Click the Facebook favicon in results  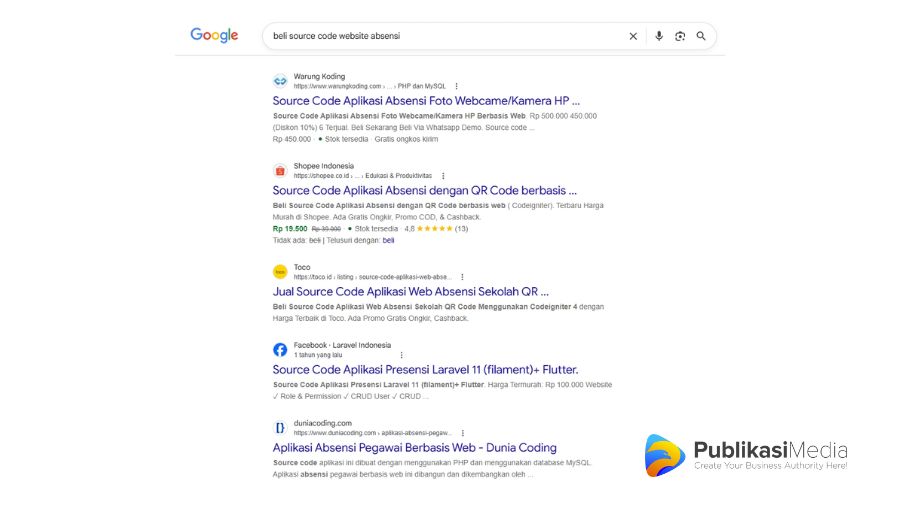(280, 350)
